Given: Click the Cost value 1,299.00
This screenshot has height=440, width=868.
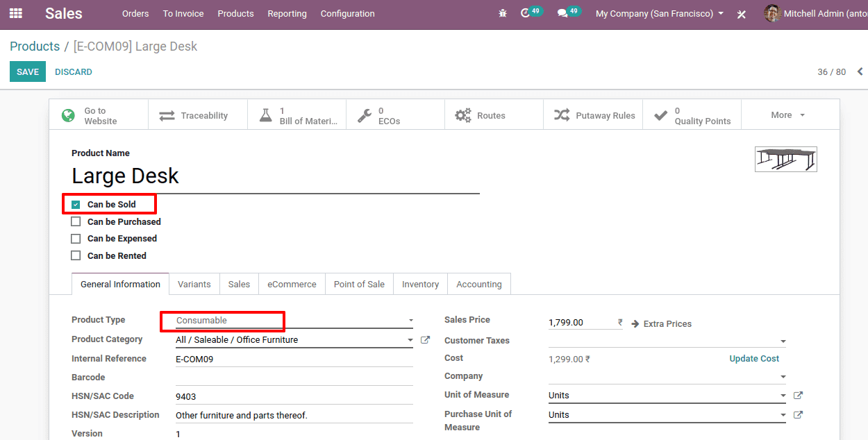Looking at the screenshot, I should click(x=569, y=359).
